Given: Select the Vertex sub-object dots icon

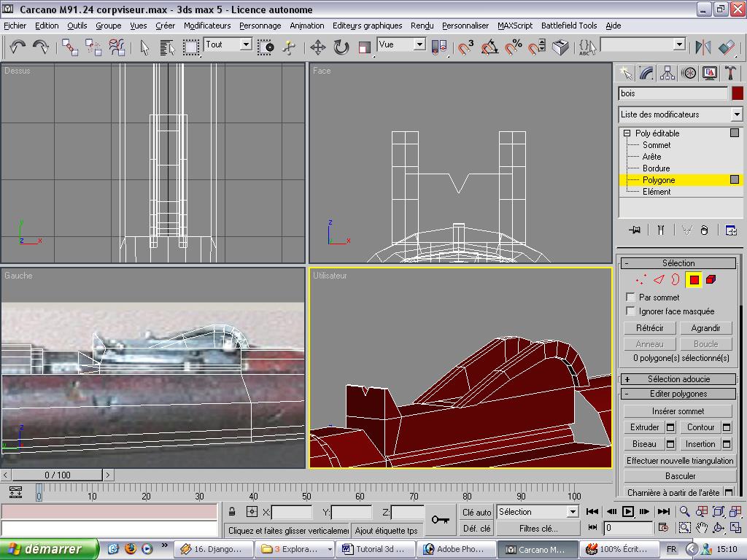Looking at the screenshot, I should click(x=641, y=279).
